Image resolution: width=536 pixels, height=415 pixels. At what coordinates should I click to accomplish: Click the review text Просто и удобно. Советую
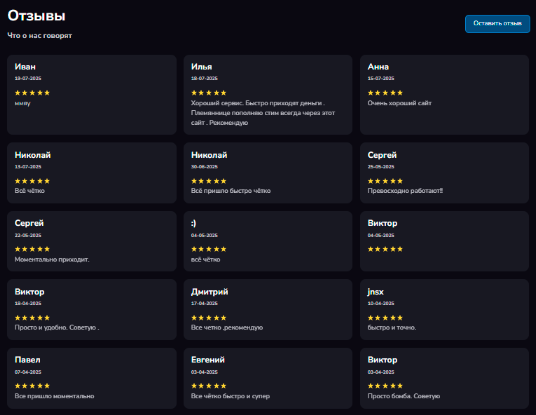pos(57,327)
